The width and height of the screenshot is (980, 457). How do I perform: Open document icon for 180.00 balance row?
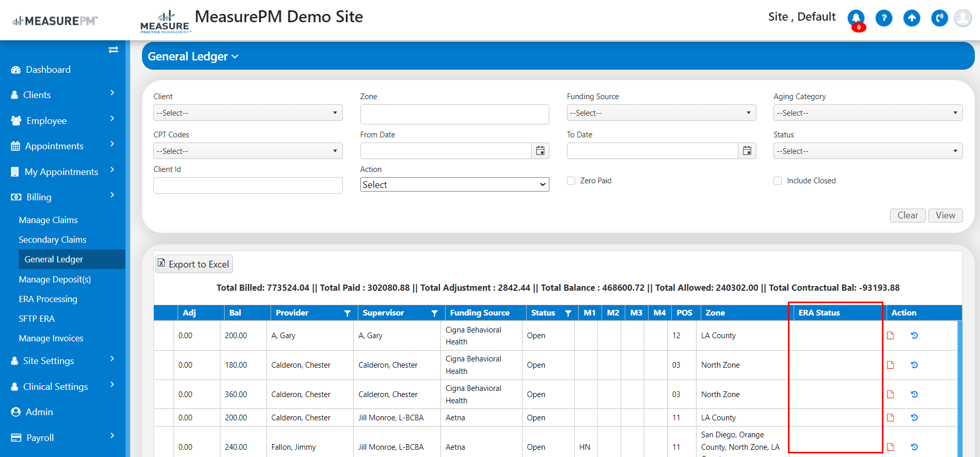[x=891, y=365]
